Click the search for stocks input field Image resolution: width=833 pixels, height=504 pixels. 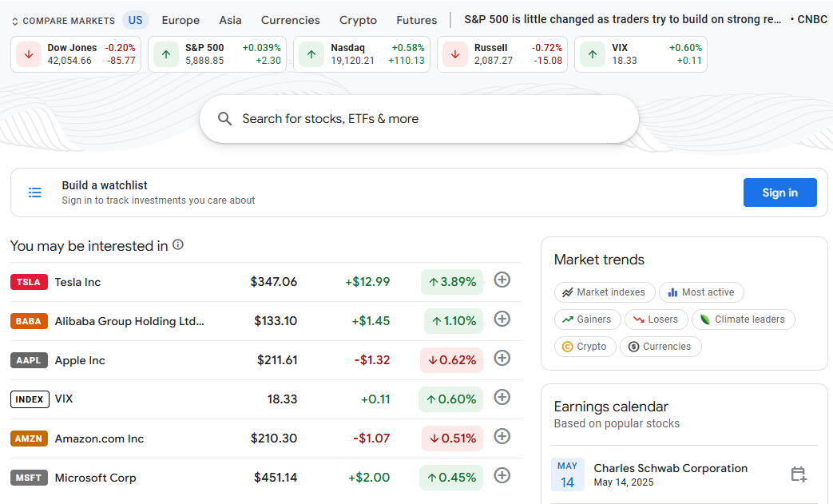pyautogui.click(x=418, y=119)
